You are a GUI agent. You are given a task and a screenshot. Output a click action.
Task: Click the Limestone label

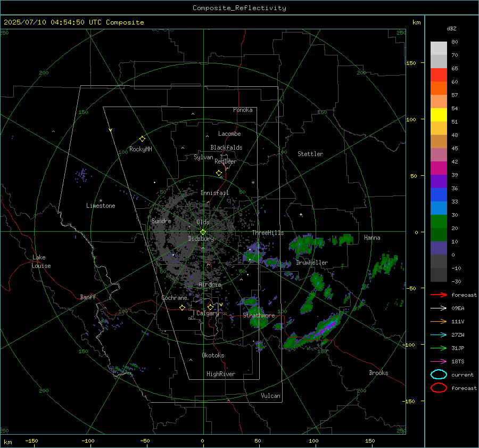point(101,206)
